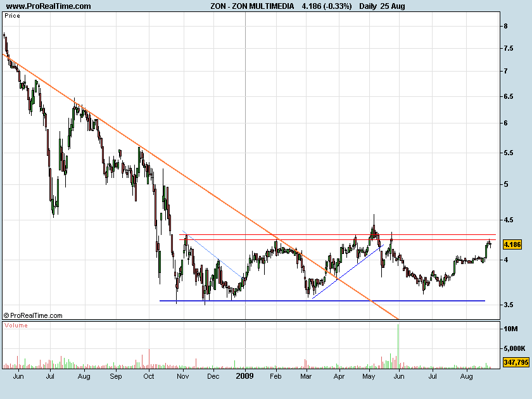This screenshot has height=399, width=532.
Task: Select the 6 price axis label
Action: click(x=506, y=123)
